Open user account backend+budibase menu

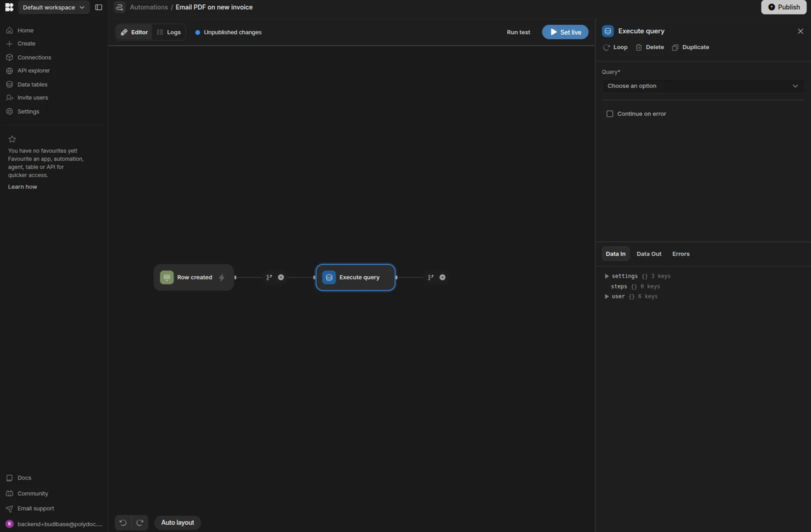pyautogui.click(x=54, y=524)
